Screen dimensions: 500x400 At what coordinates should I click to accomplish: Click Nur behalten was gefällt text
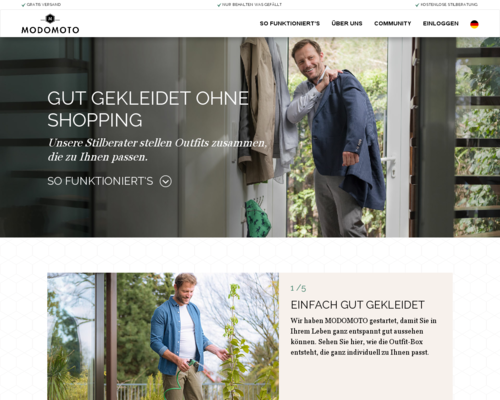(x=252, y=5)
